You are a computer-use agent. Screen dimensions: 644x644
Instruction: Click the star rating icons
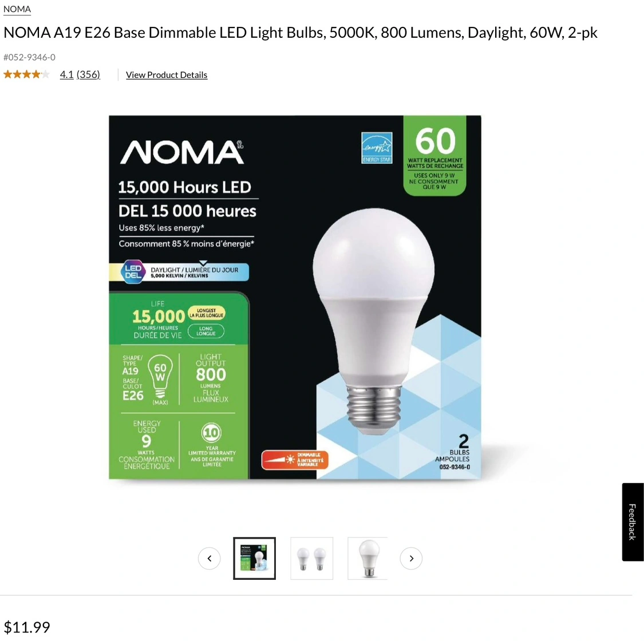(27, 74)
